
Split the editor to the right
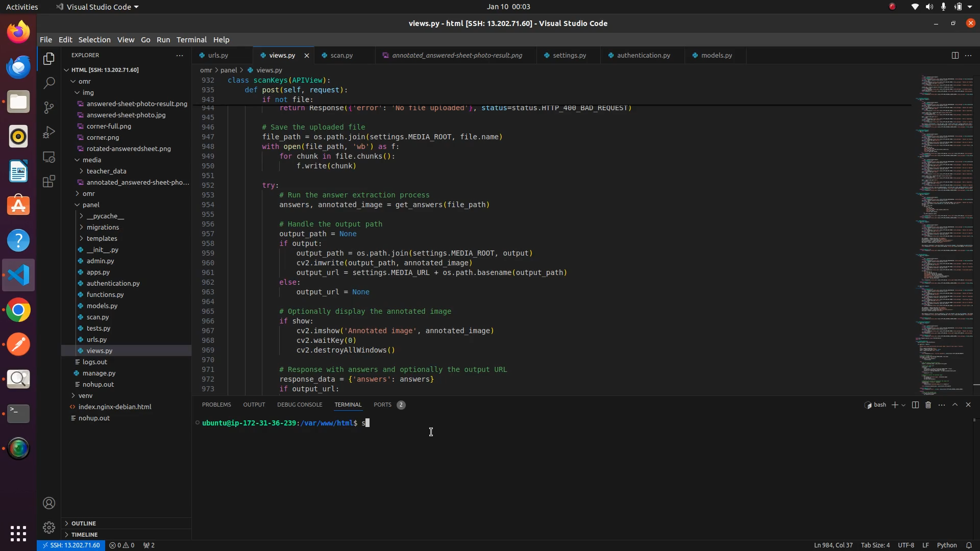954,55
